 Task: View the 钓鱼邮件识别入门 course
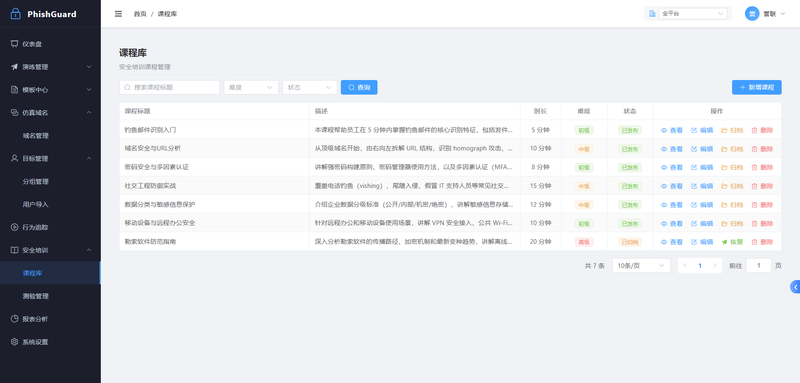tap(671, 130)
